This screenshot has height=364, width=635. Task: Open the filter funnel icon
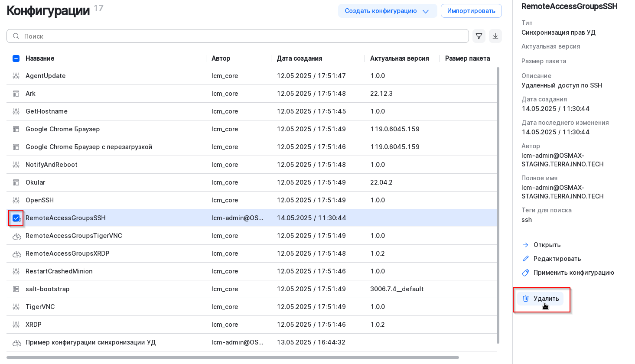pos(479,36)
